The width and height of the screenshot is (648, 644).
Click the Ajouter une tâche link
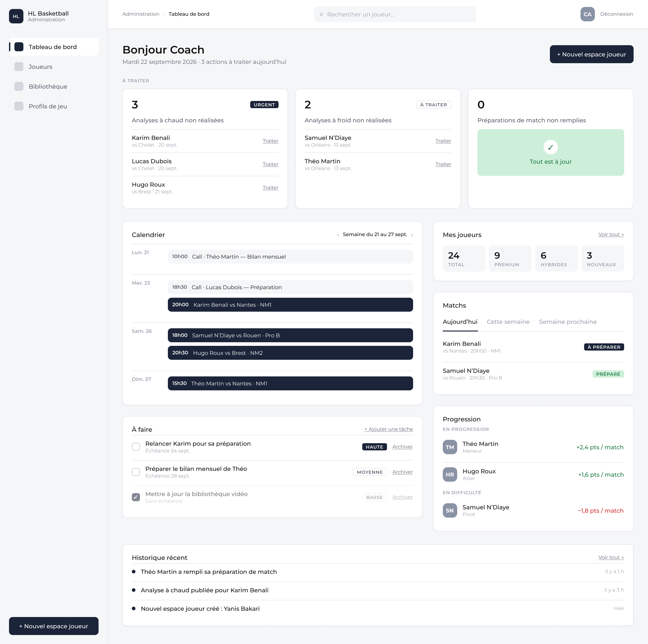[x=389, y=429]
